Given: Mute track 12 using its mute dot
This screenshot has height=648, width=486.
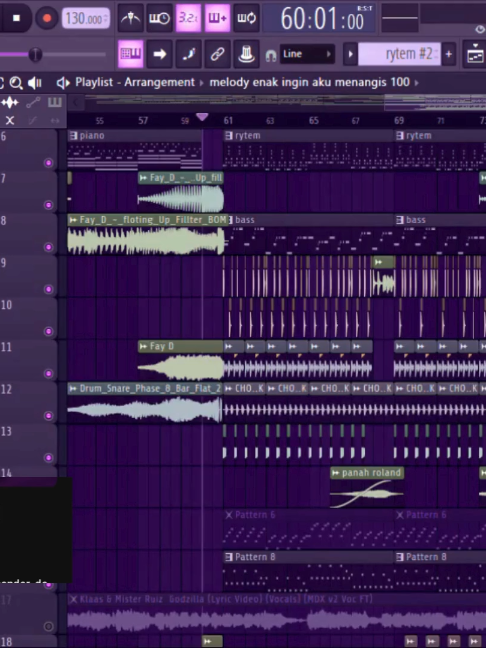Looking at the screenshot, I should pyautogui.click(x=48, y=416).
